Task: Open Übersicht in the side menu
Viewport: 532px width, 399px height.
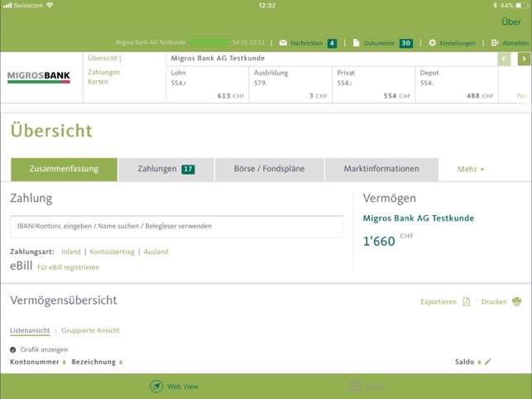Action: (103, 59)
